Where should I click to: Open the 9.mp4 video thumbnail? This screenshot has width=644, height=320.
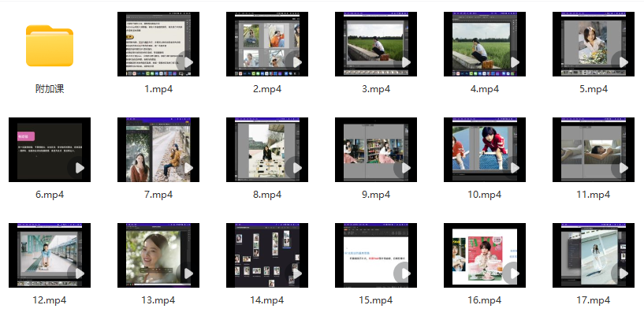pyautogui.click(x=375, y=150)
